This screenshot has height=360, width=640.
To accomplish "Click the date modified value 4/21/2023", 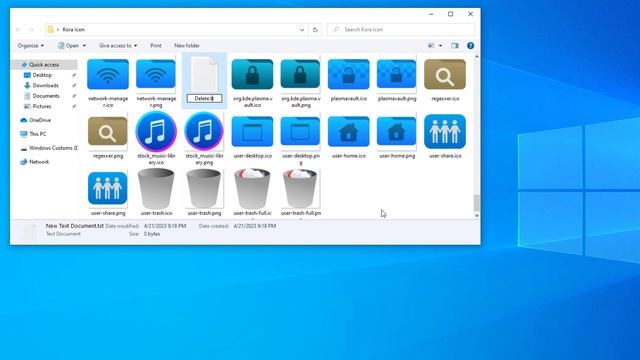I will pos(164,226).
